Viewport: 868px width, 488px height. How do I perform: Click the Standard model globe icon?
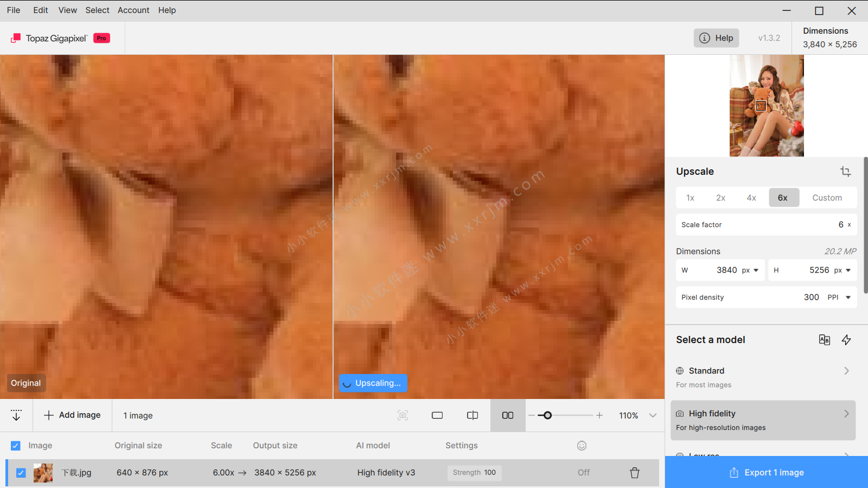(x=680, y=371)
